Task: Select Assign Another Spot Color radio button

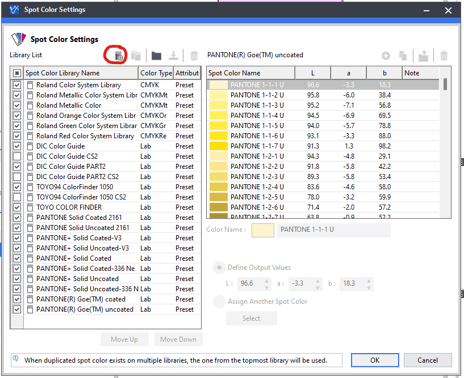Action: (x=219, y=301)
